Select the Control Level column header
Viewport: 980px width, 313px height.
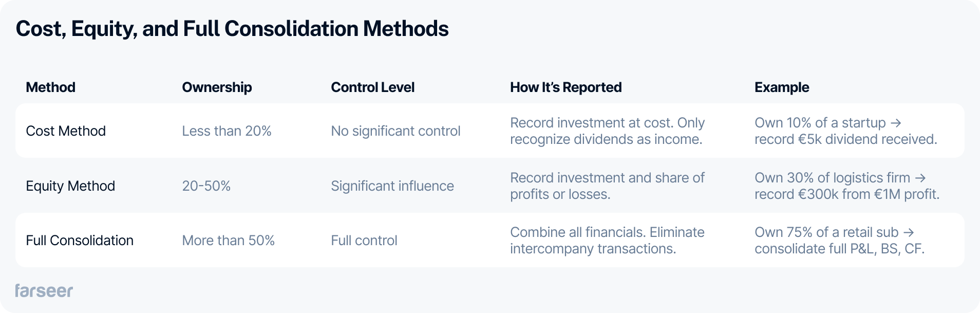pyautogui.click(x=373, y=87)
